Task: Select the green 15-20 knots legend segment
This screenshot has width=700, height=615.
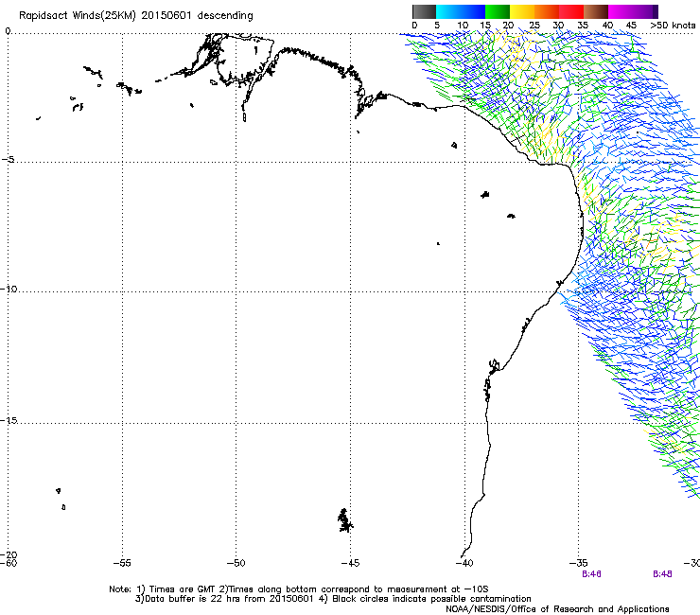Action: pos(498,11)
